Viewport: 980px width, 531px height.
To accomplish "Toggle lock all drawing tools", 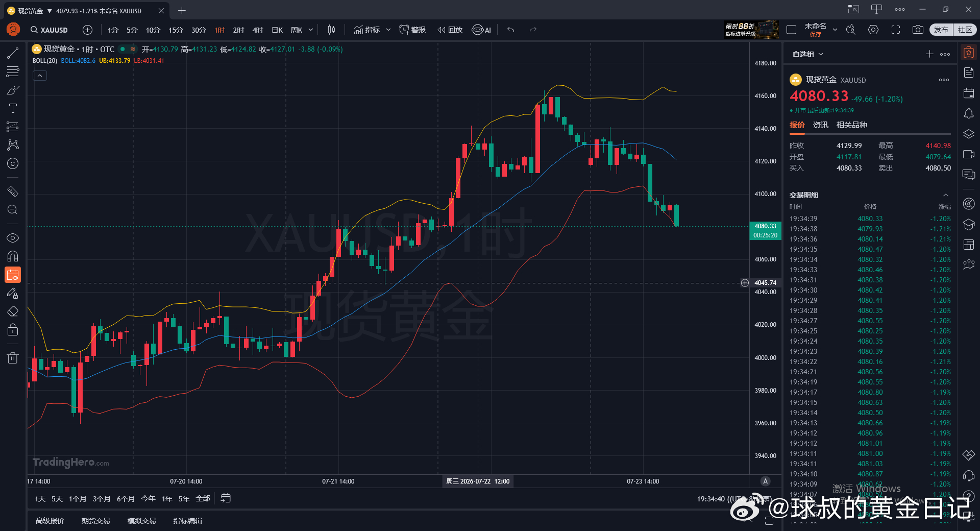I will pyautogui.click(x=13, y=330).
